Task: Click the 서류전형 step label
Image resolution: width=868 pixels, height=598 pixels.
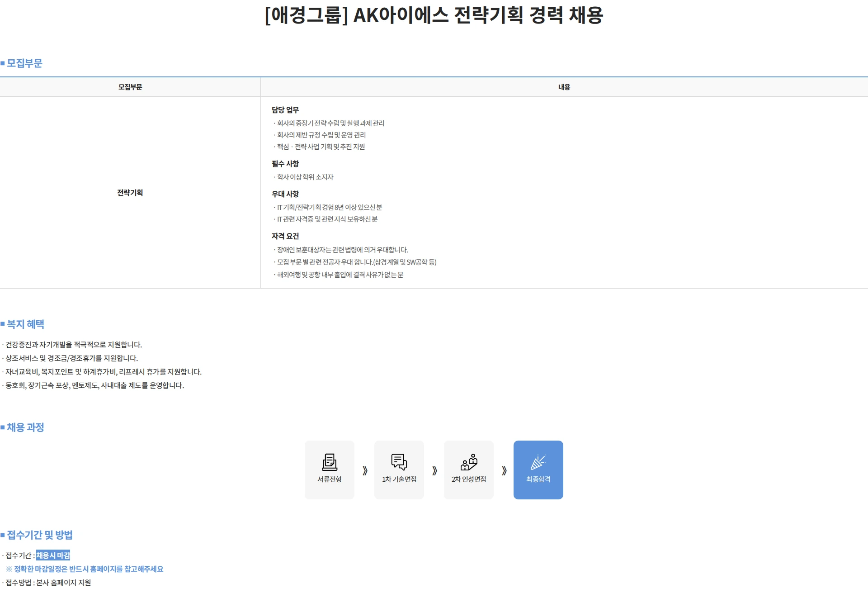Action: pyautogui.click(x=330, y=479)
